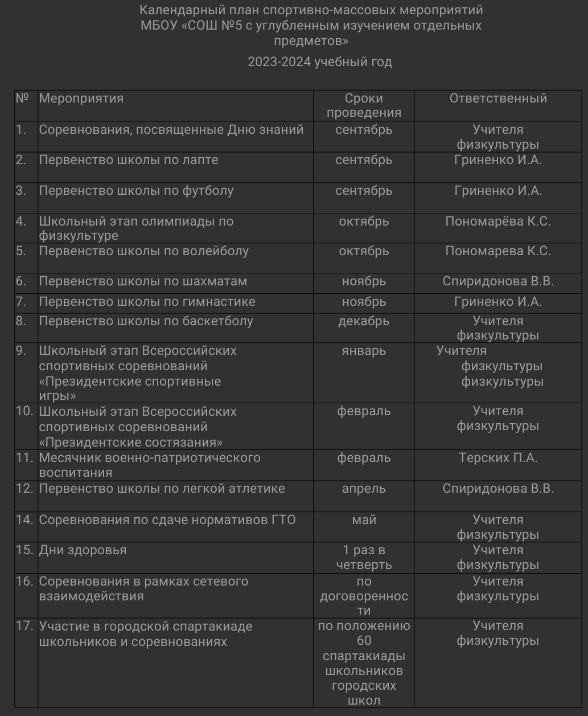The width and height of the screenshot is (588, 716).
Task: Select 'Терских П.А.' responsible cell
Action: coord(498,458)
